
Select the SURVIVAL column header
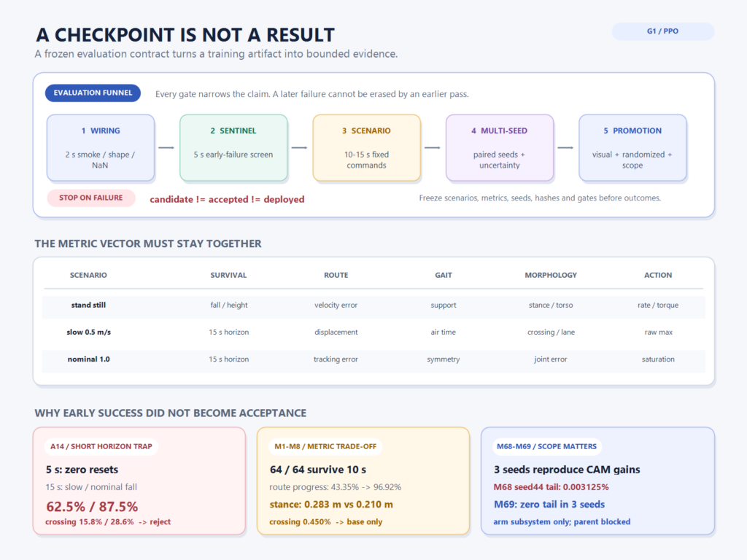tap(228, 275)
